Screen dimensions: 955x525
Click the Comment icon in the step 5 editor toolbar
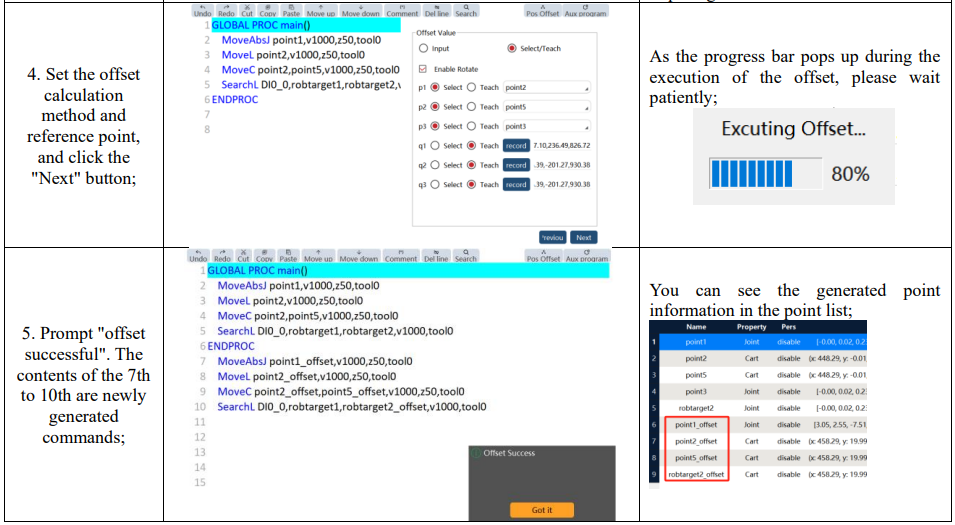click(x=401, y=256)
